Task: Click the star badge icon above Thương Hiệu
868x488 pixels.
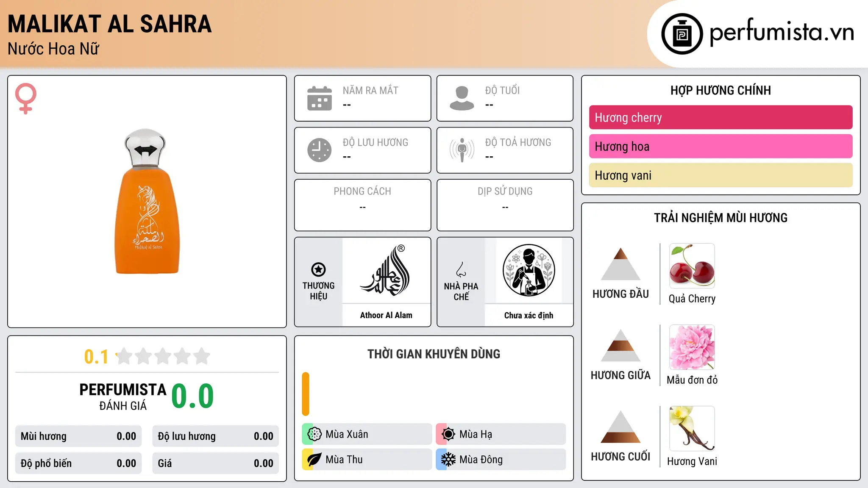Action: click(x=318, y=269)
